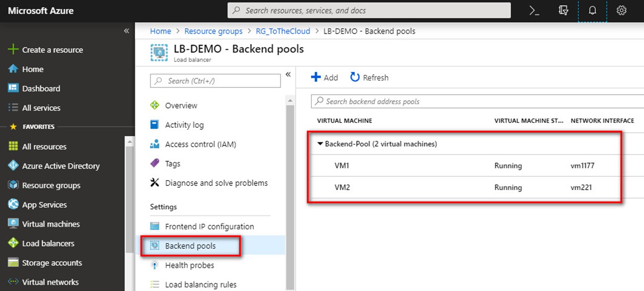Click the Tags icon
The image size is (644, 291).
pyautogui.click(x=154, y=164)
